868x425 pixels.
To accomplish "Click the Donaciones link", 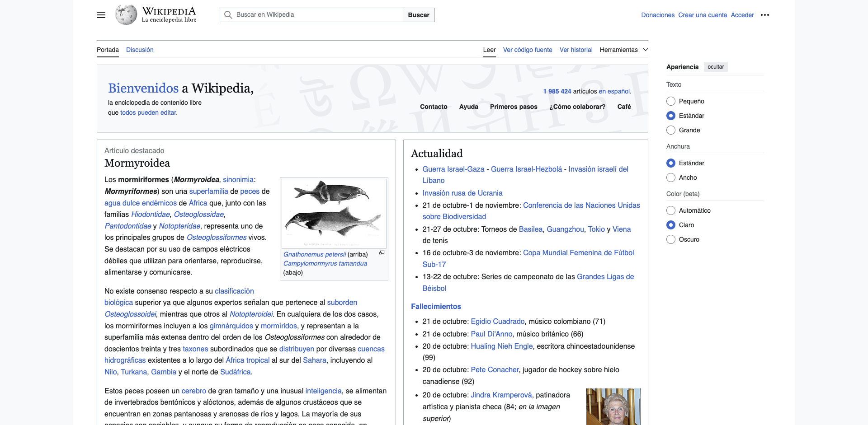I will pyautogui.click(x=658, y=15).
